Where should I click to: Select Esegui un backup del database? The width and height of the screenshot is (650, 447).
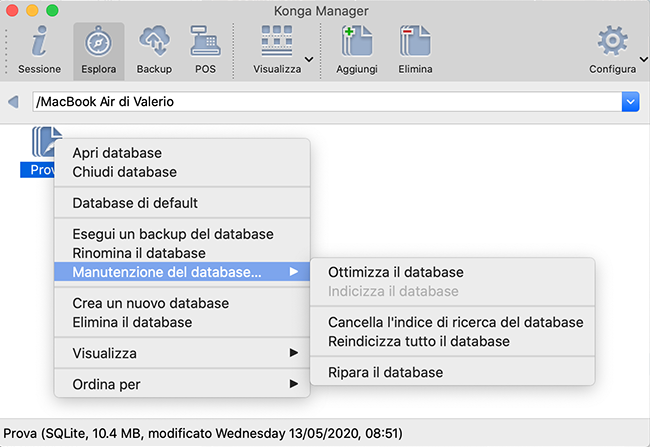173,234
